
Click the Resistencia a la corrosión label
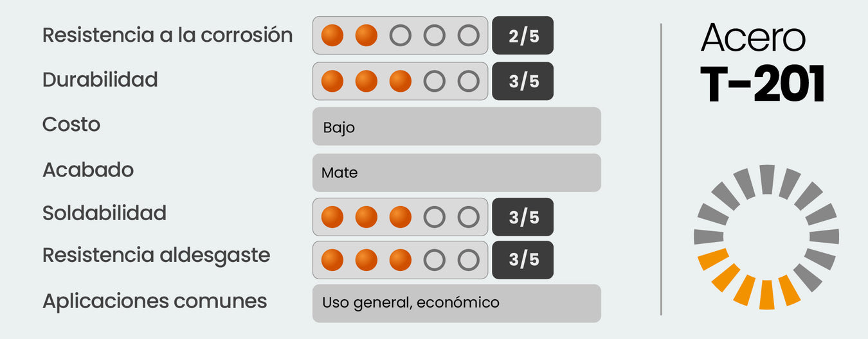pyautogui.click(x=167, y=35)
